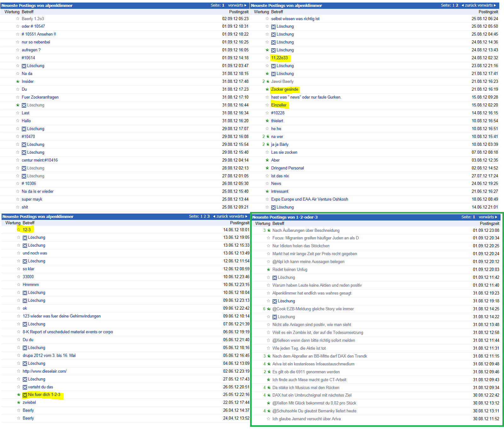Click the star next to "Fuer Zockeranfragen"
The image size is (504, 441).
18,97
